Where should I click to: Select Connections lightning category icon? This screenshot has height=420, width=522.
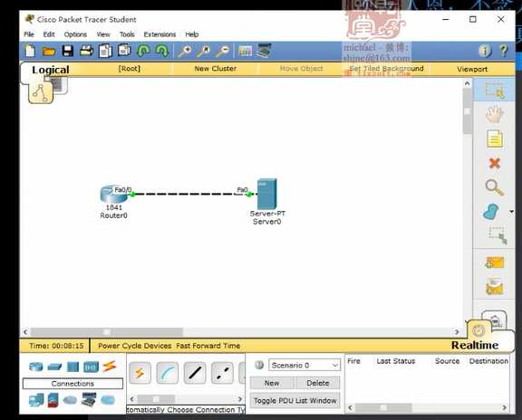pyautogui.click(x=110, y=366)
